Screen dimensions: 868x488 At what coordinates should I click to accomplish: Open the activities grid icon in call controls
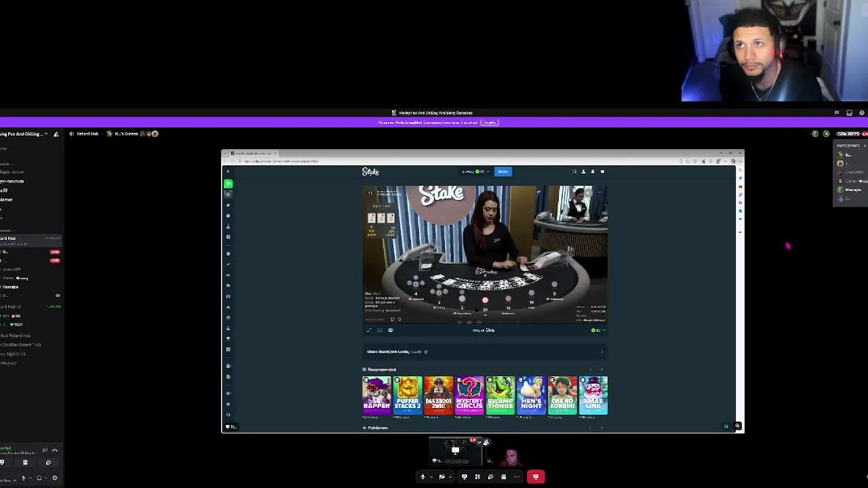pyautogui.click(x=477, y=477)
